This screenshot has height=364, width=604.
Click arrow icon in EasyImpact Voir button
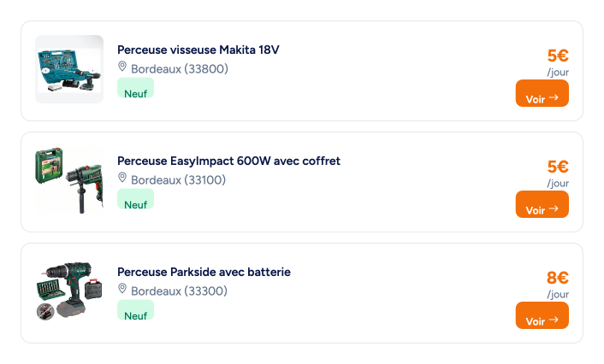click(554, 209)
